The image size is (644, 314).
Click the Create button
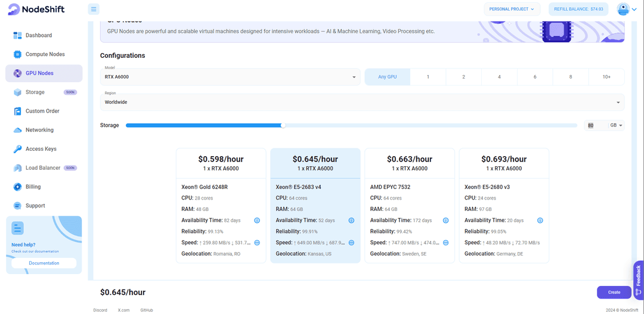tap(614, 292)
